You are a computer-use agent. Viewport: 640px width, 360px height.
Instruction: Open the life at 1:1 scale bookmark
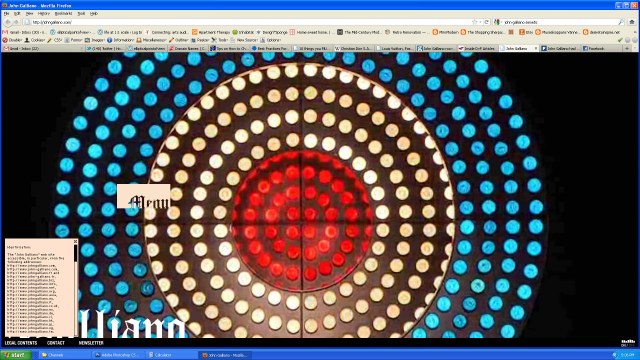[120, 32]
